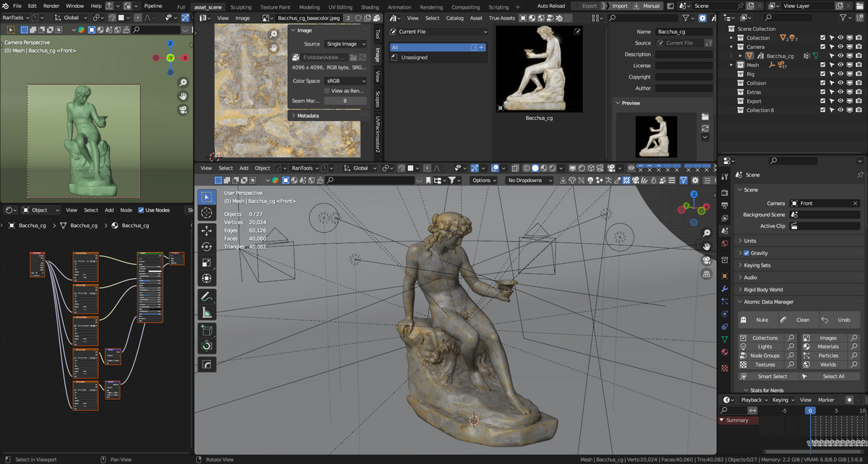Open Catalog menu in asset browser
The height and width of the screenshot is (464, 868).
coord(455,18)
